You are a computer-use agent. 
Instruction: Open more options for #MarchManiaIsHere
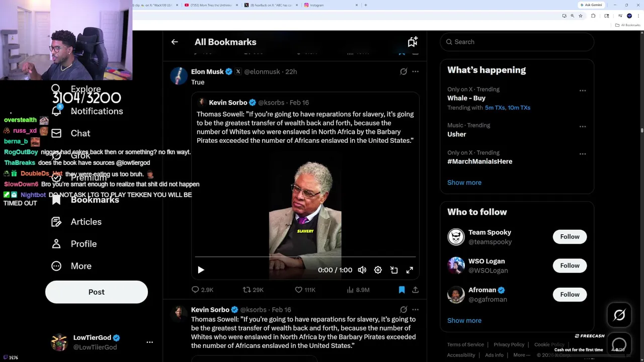[x=583, y=154]
